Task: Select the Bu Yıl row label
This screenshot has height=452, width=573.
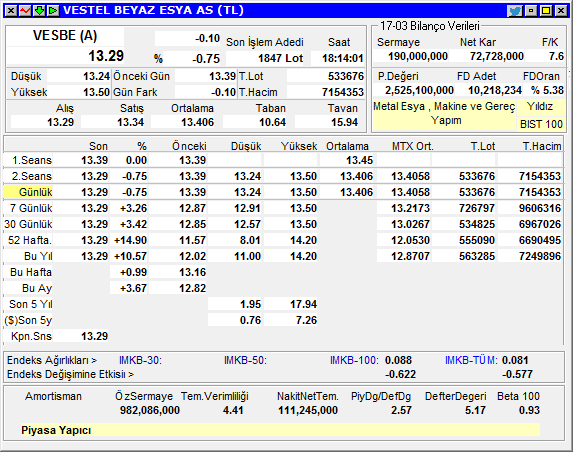Action: click(x=38, y=256)
